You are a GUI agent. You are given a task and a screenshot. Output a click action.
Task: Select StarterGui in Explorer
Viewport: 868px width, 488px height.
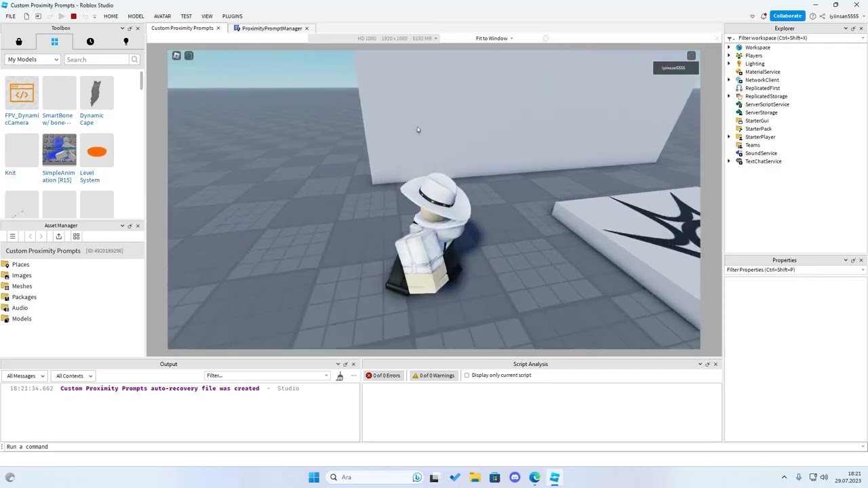[757, 121]
